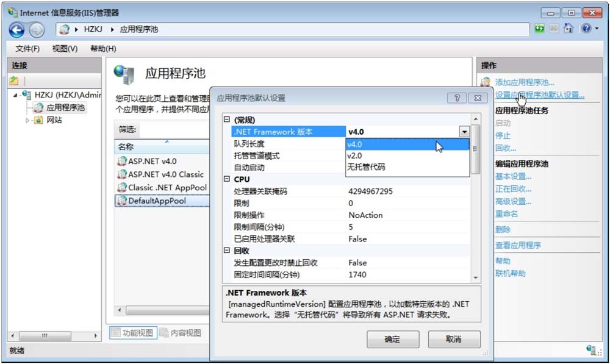Select 应用程序池 node in connections tree
Viewport: 610px width, 364px height.
tap(65, 107)
